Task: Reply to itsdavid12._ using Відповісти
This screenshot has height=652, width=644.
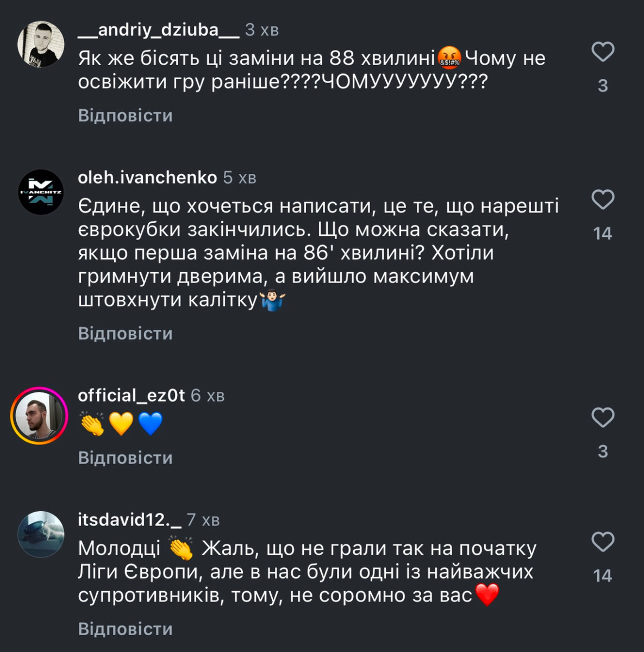Action: pos(125,629)
